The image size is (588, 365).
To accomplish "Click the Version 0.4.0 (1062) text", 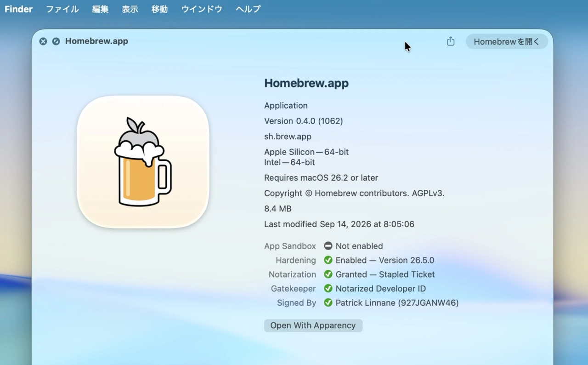I will coord(304,121).
